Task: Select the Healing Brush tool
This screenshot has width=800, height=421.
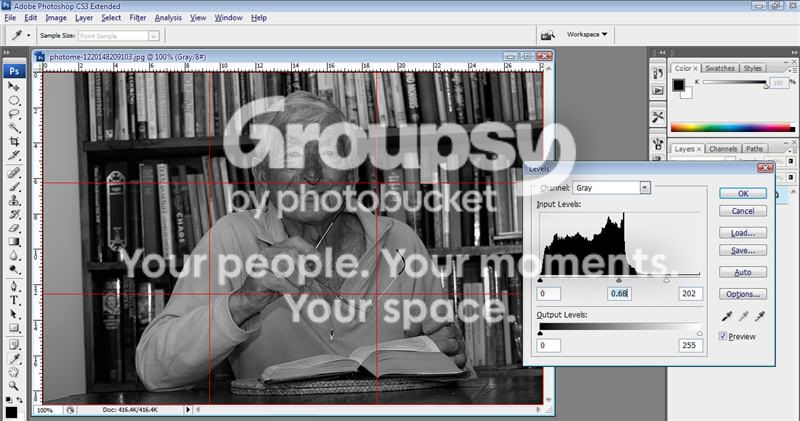Action: (x=14, y=172)
